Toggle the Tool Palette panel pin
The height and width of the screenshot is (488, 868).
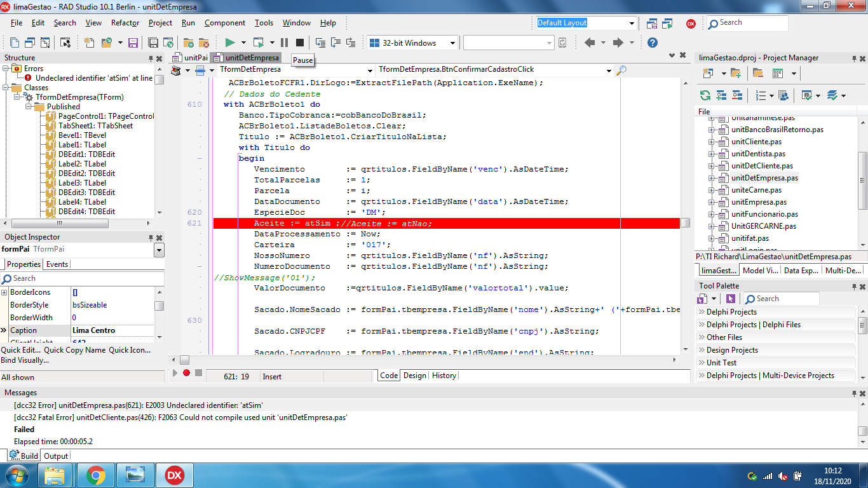[854, 286]
